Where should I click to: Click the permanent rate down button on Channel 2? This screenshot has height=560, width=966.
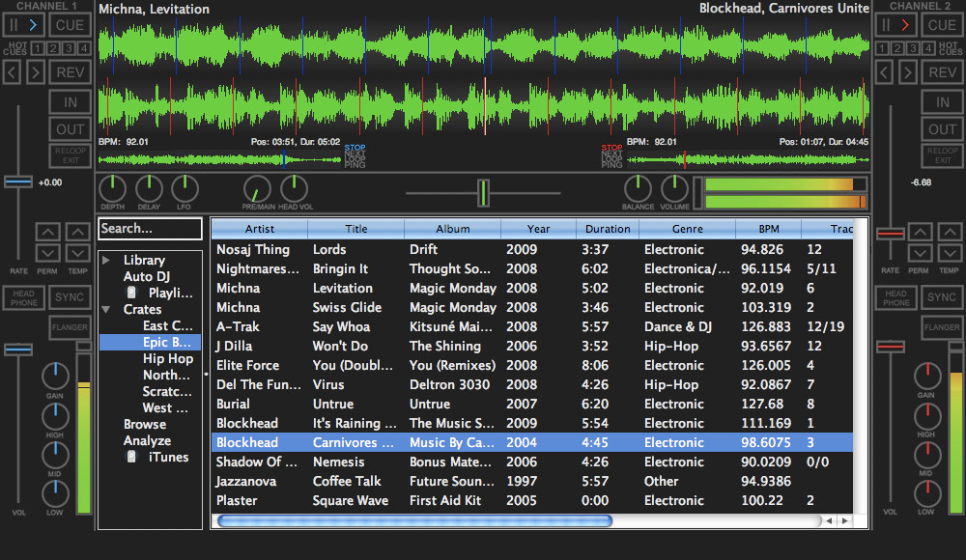pos(919,255)
